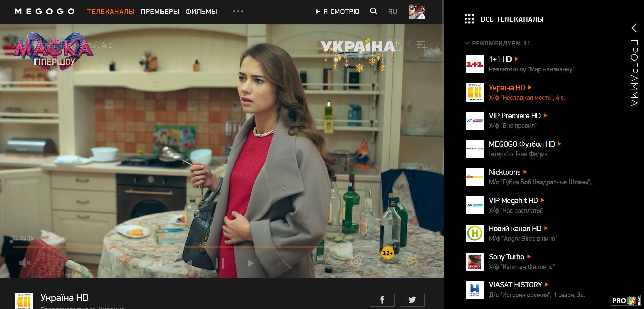Switch language using the RU selector
This screenshot has width=644, height=309.
point(392,12)
